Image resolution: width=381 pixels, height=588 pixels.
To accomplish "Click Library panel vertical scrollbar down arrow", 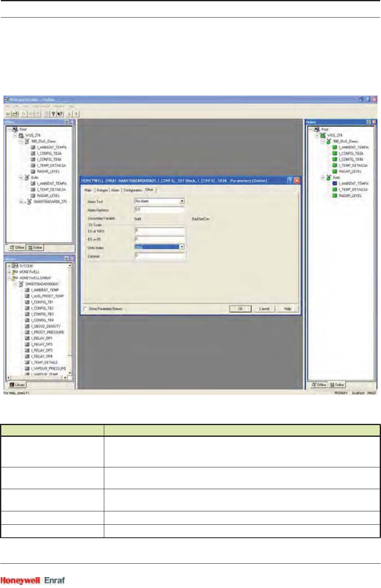I will (x=70, y=373).
